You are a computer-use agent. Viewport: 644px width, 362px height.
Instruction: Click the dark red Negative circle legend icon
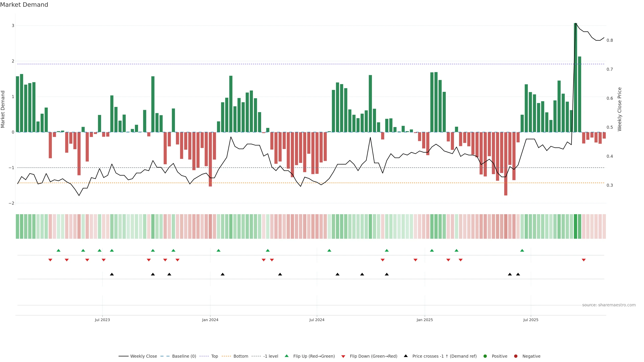coord(516,356)
